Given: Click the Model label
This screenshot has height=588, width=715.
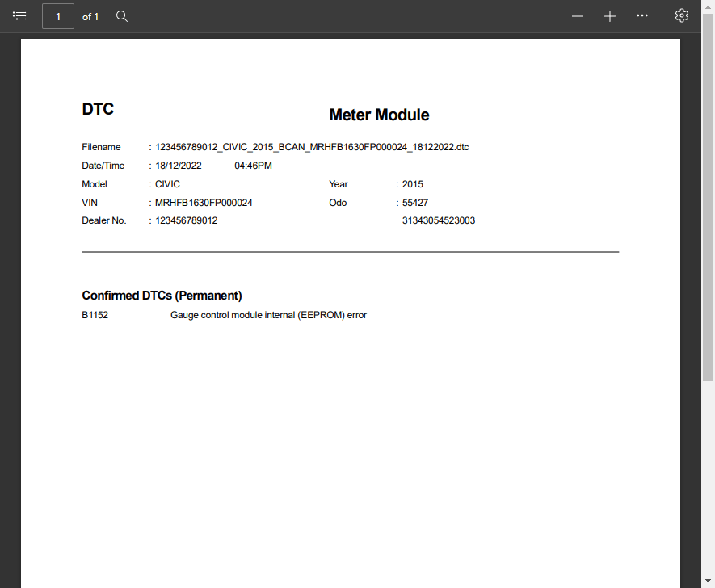Looking at the screenshot, I should click(x=95, y=184).
